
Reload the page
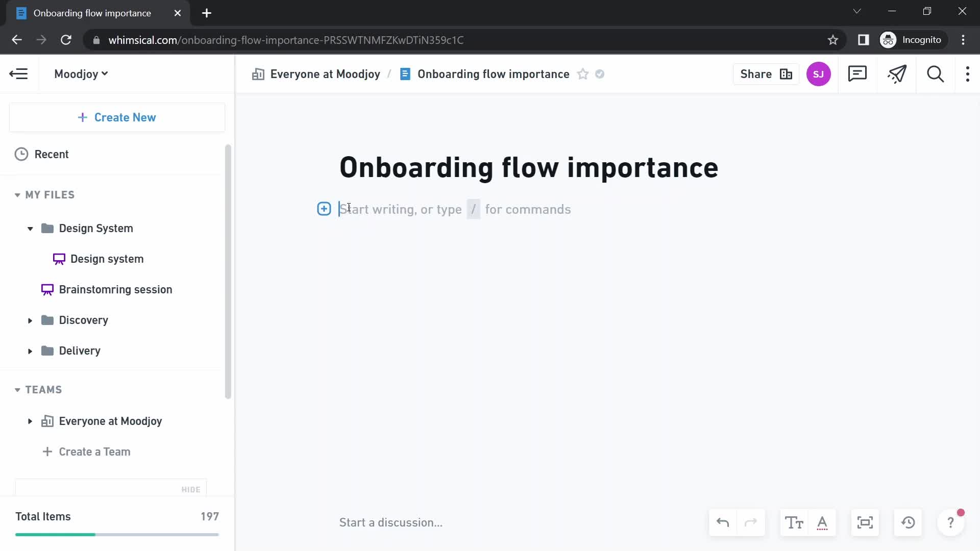(66, 40)
